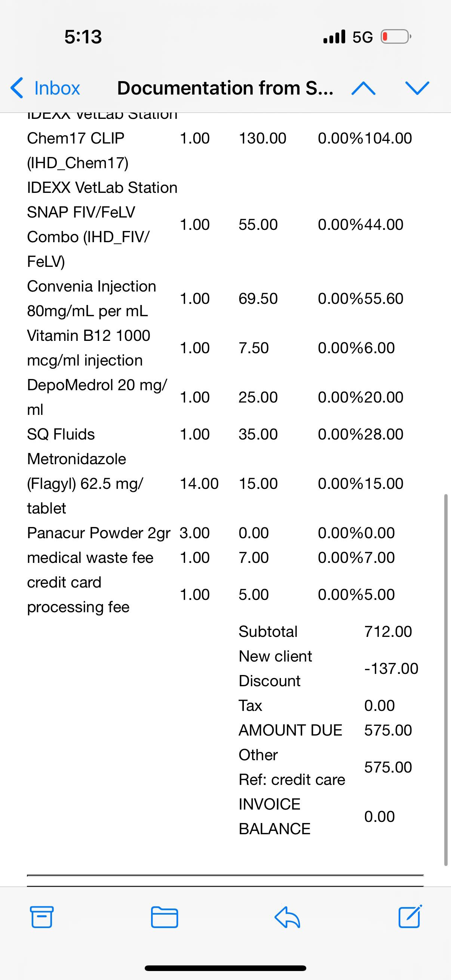
Task: Tap the Subtotal 712.00 amount
Action: click(388, 632)
